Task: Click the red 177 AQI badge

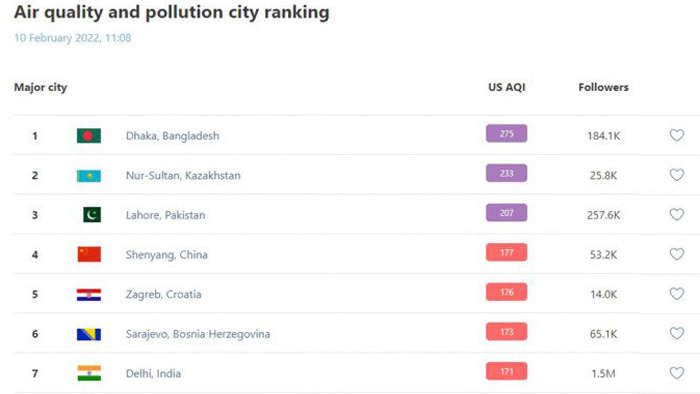Action: (506, 253)
